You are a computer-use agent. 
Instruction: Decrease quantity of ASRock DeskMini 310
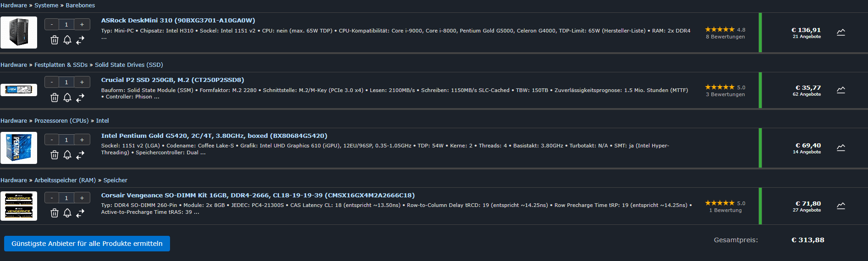(52, 24)
